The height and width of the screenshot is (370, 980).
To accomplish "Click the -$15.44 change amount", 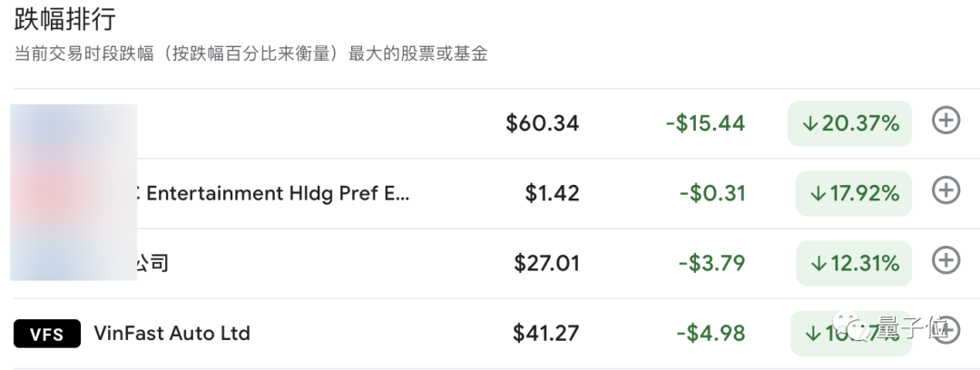I will point(705,123).
